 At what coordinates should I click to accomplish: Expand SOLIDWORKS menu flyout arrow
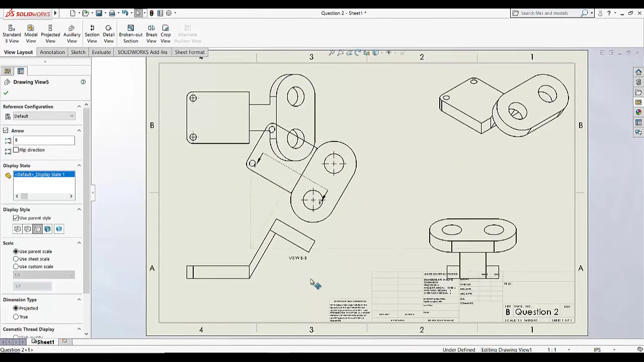click(x=55, y=13)
